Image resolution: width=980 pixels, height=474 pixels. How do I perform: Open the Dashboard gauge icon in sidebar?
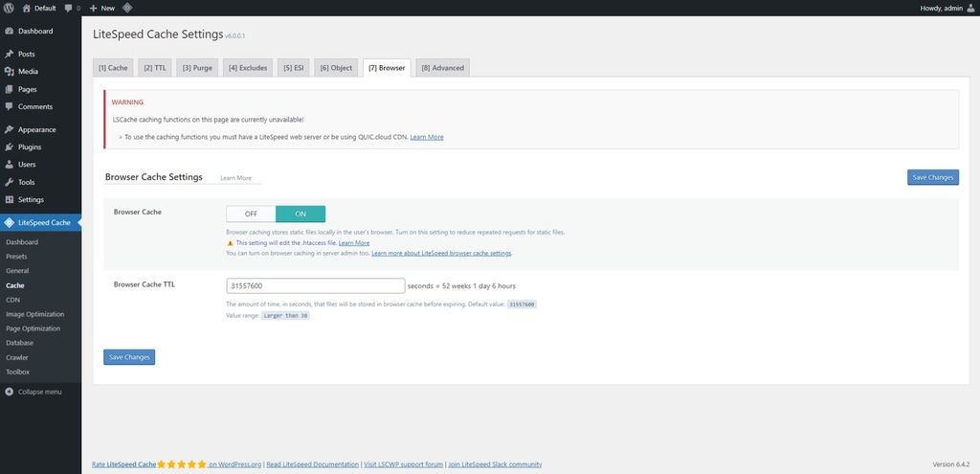(9, 32)
